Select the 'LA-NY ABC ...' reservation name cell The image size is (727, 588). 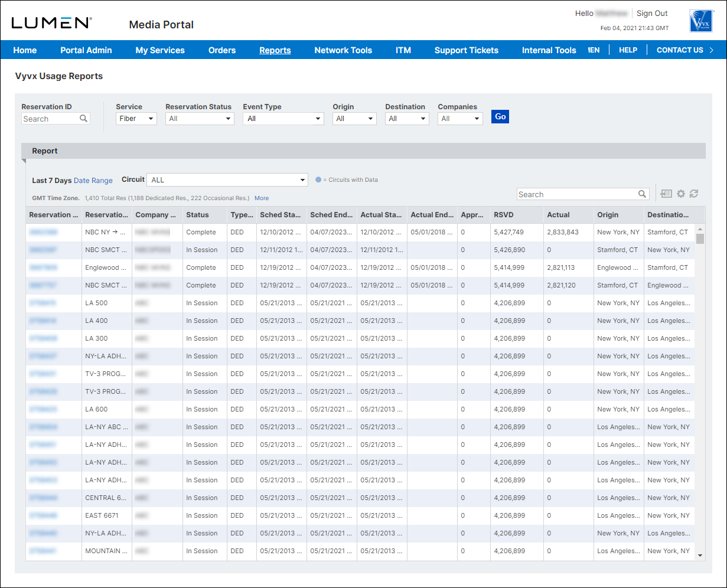(x=106, y=427)
